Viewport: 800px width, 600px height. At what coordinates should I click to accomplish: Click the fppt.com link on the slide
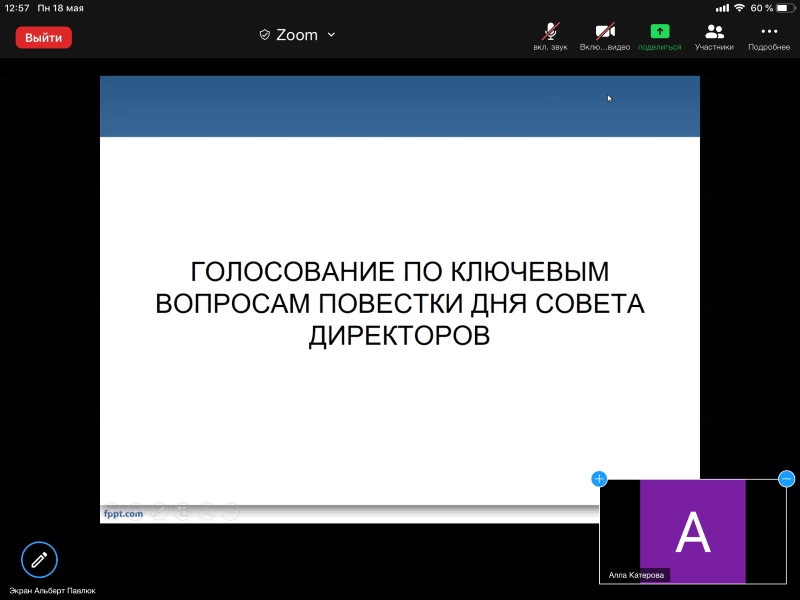[123, 513]
